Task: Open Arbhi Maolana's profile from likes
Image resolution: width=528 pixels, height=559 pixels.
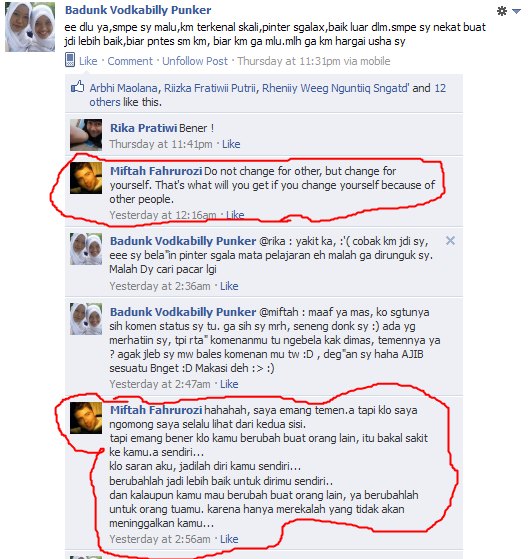Action: click(123, 88)
